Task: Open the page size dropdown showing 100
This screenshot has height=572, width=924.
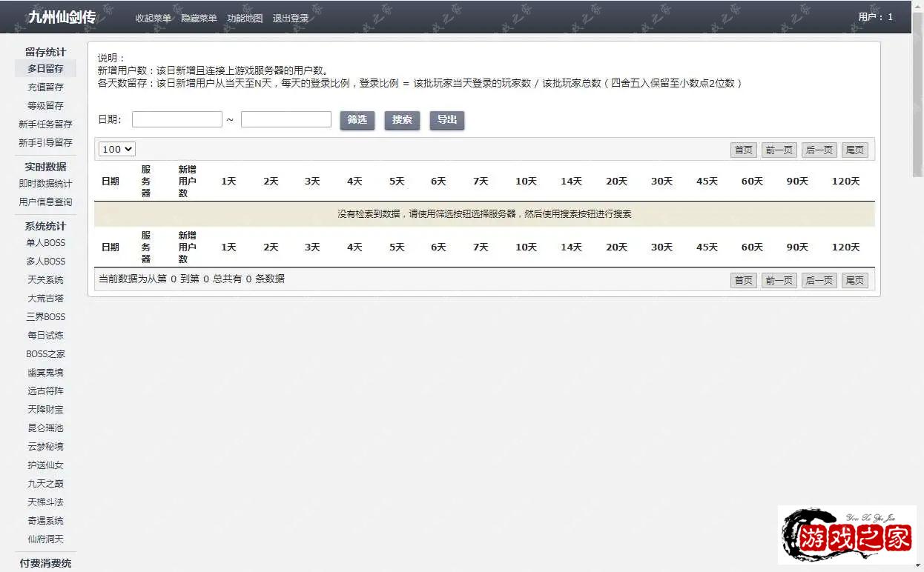Action: pos(117,149)
